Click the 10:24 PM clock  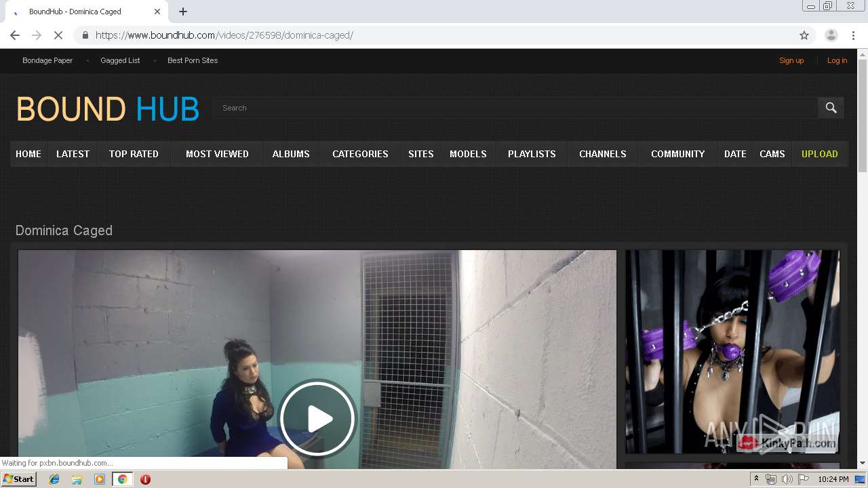(833, 479)
